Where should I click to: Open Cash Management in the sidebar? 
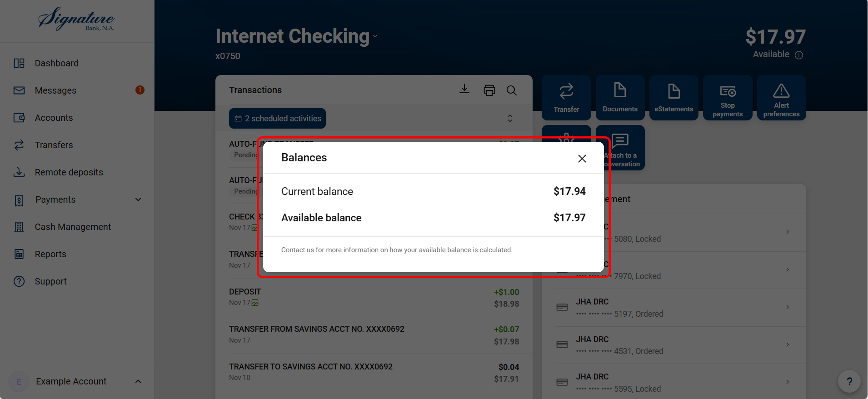73,227
